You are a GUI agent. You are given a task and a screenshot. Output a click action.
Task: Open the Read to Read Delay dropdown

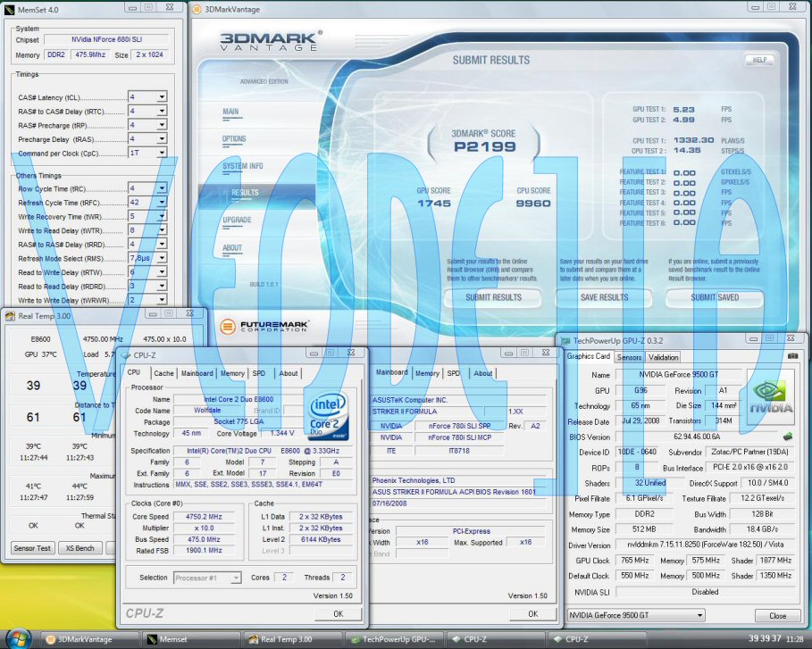pyautogui.click(x=162, y=286)
